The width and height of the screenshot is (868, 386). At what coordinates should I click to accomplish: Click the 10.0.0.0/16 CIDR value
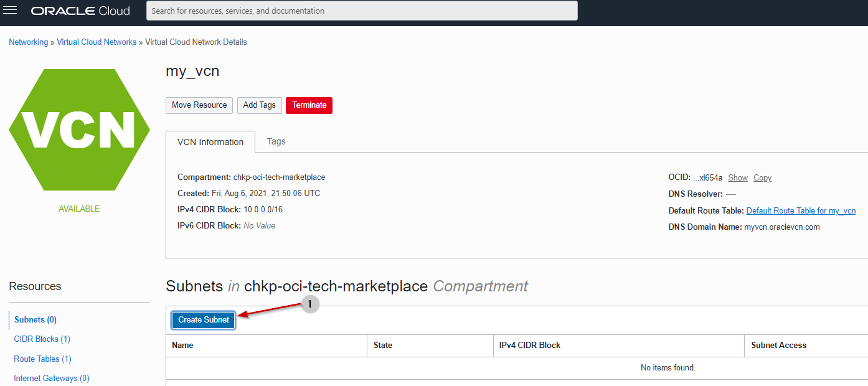tap(263, 210)
